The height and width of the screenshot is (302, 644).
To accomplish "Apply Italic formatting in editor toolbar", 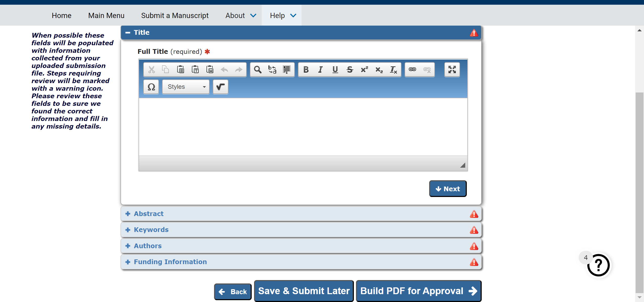I will tap(320, 69).
